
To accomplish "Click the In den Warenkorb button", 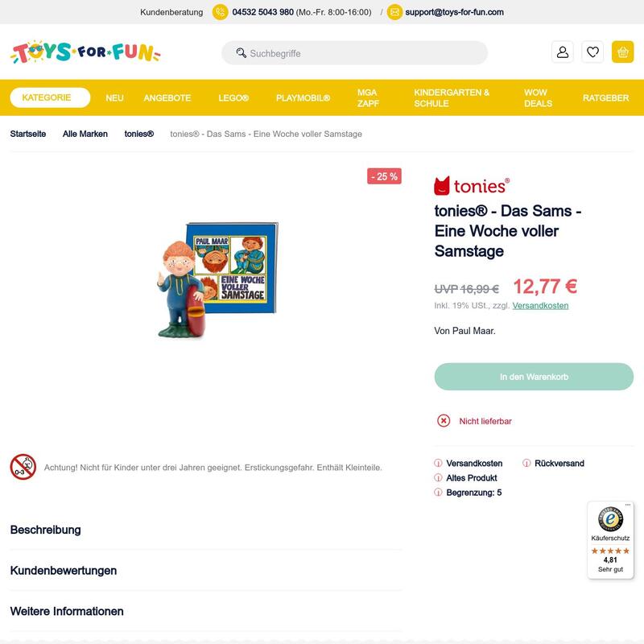I will [534, 377].
